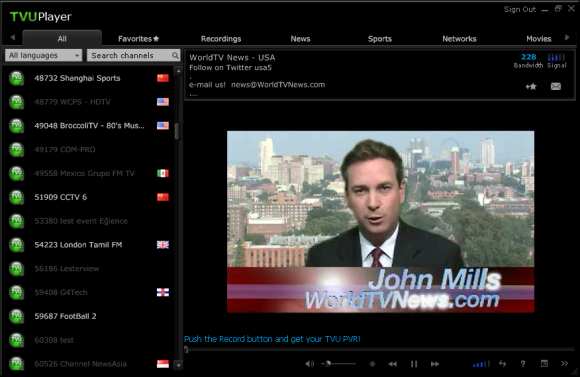Screen dimensions: 580x377
Task: Click the return arrow icon in controls
Action: tap(502, 364)
